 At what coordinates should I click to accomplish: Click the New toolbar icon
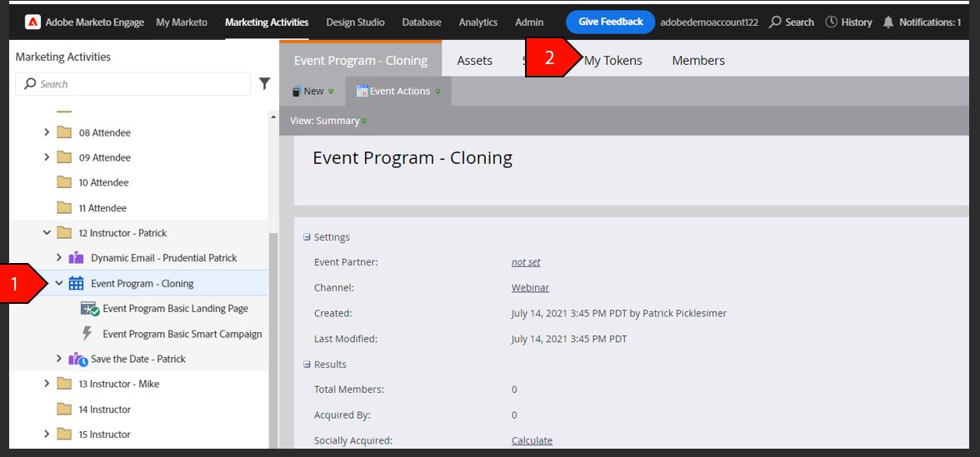(x=297, y=92)
